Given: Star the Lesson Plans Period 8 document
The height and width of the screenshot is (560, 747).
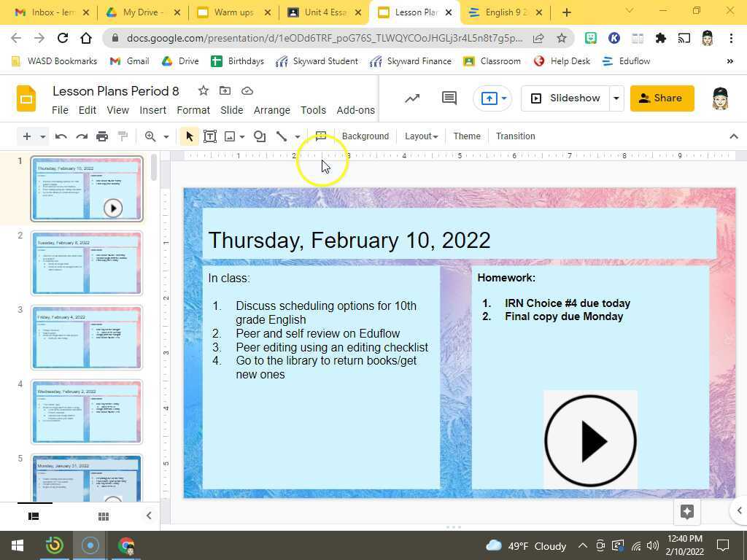Looking at the screenshot, I should (204, 90).
